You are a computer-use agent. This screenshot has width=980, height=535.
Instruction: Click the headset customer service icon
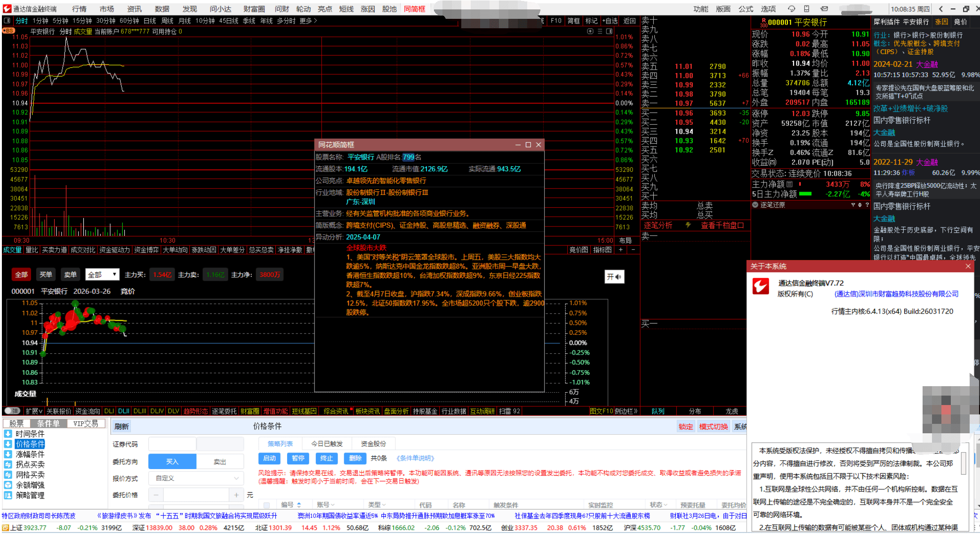coord(791,8)
